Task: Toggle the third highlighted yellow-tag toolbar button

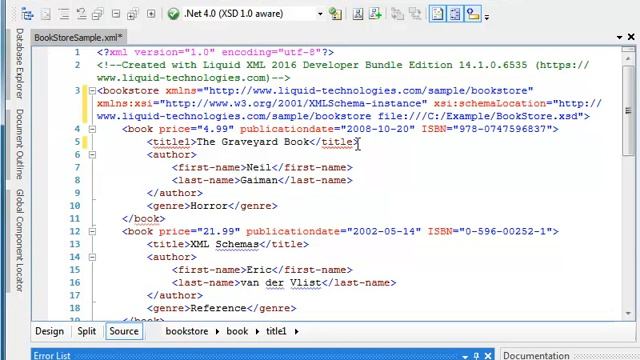Action: (x=473, y=14)
